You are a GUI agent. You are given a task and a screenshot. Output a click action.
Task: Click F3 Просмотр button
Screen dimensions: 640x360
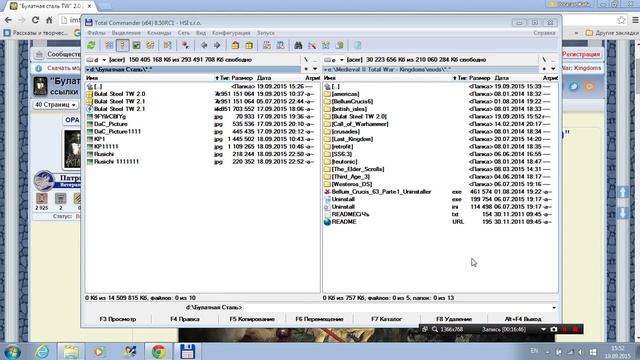pos(118,319)
